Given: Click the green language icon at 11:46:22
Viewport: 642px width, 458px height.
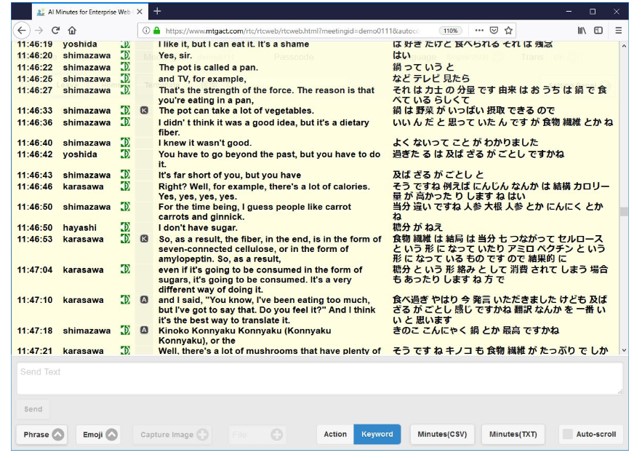Looking at the screenshot, I should [125, 67].
